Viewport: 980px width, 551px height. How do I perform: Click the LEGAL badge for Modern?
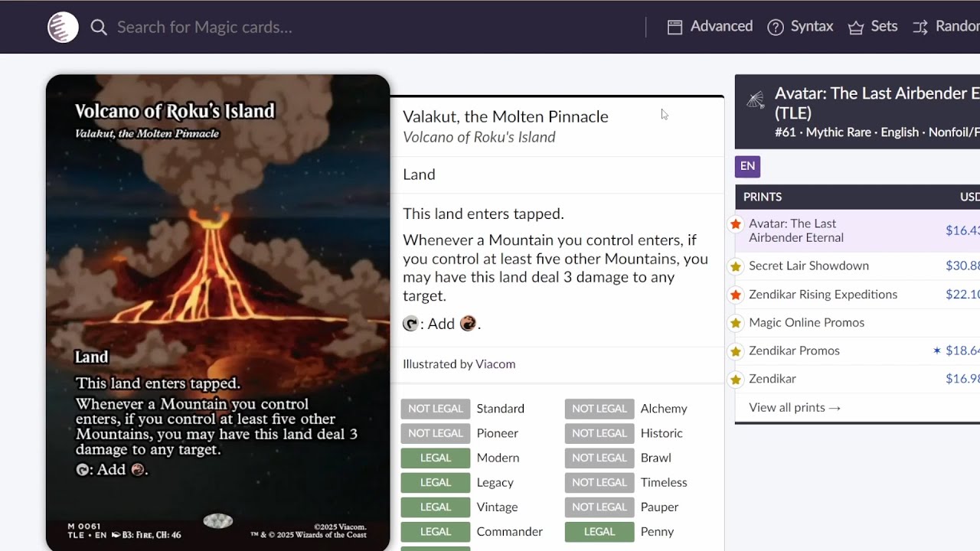coord(435,458)
